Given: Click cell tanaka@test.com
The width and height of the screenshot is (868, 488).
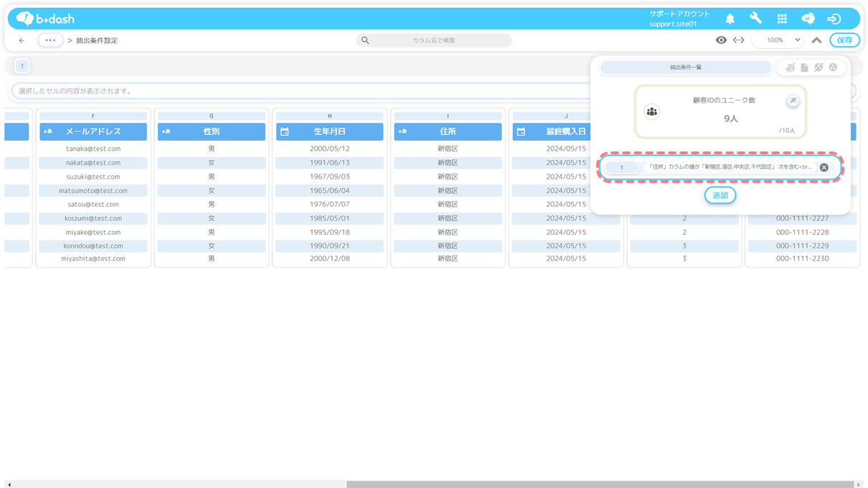Looking at the screenshot, I should [93, 149].
